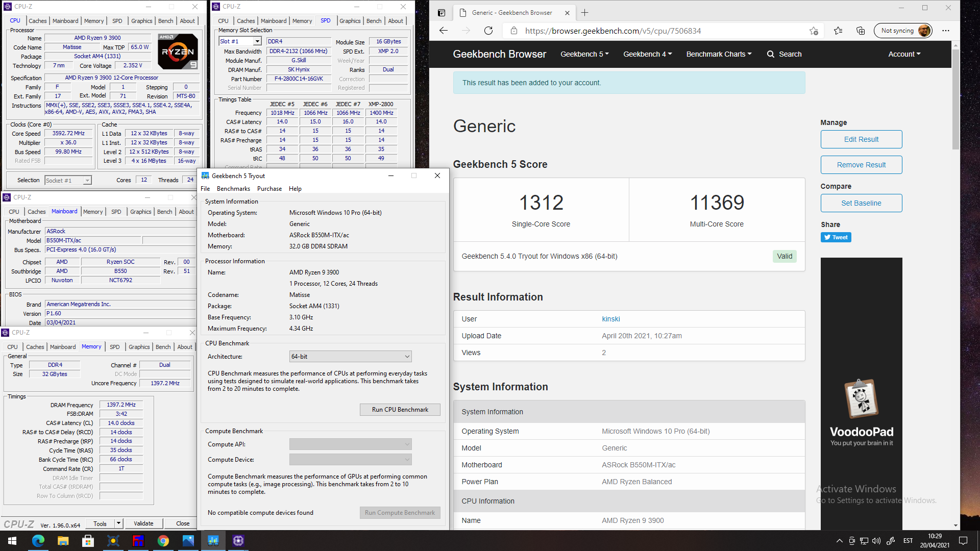
Task: Open File Explorer from taskbar
Action: tap(63, 540)
